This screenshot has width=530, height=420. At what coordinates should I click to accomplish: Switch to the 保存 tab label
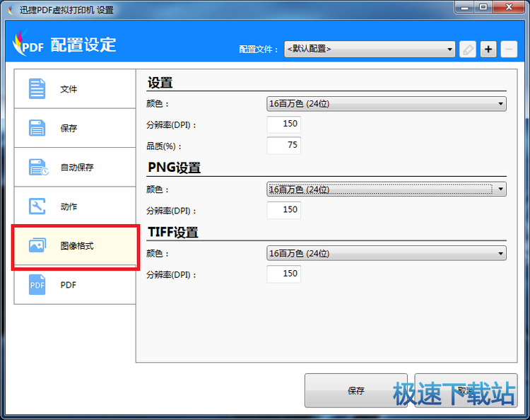coord(69,128)
